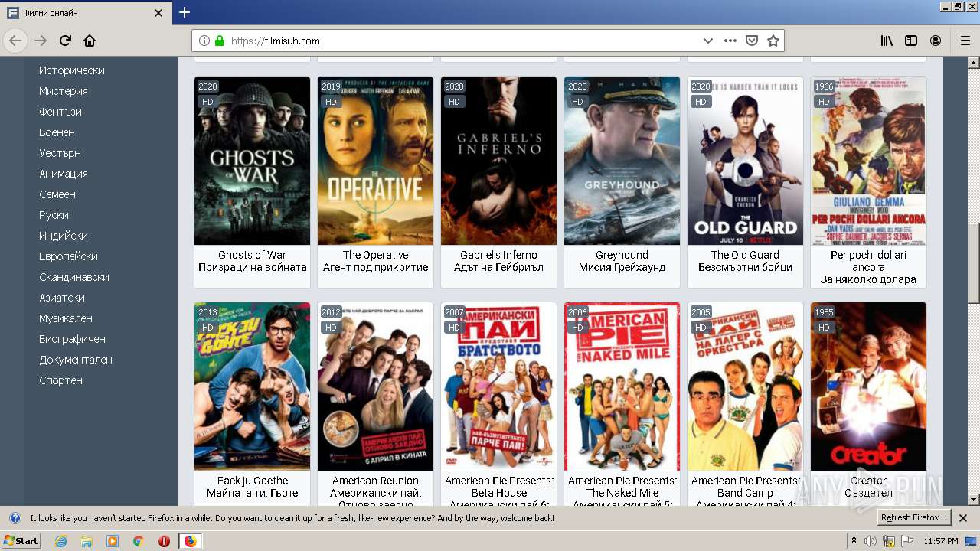Browse the Европейски films category
Viewport: 980px width, 551px height.
68,256
